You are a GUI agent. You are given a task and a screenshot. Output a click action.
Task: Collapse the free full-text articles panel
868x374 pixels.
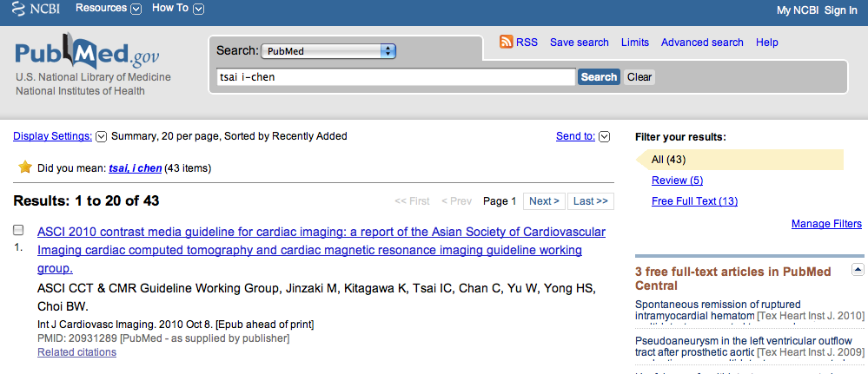(858, 270)
